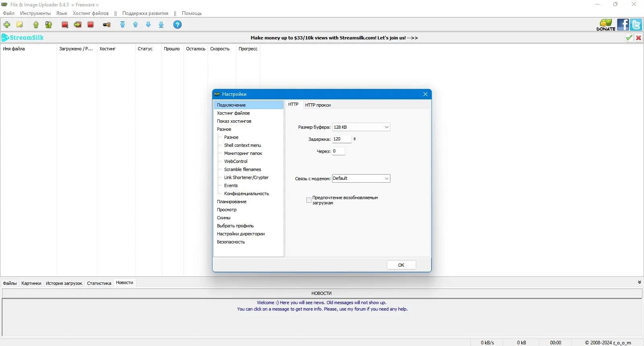Click the 'Имя файла' column header
644x346 pixels.
click(29, 49)
